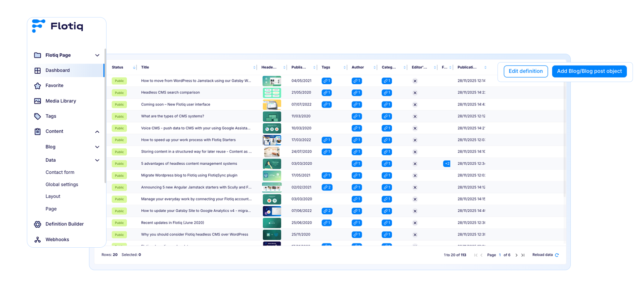This screenshot has width=644, height=292.
Task: Open the Dashboard menu item
Action: coord(58,71)
